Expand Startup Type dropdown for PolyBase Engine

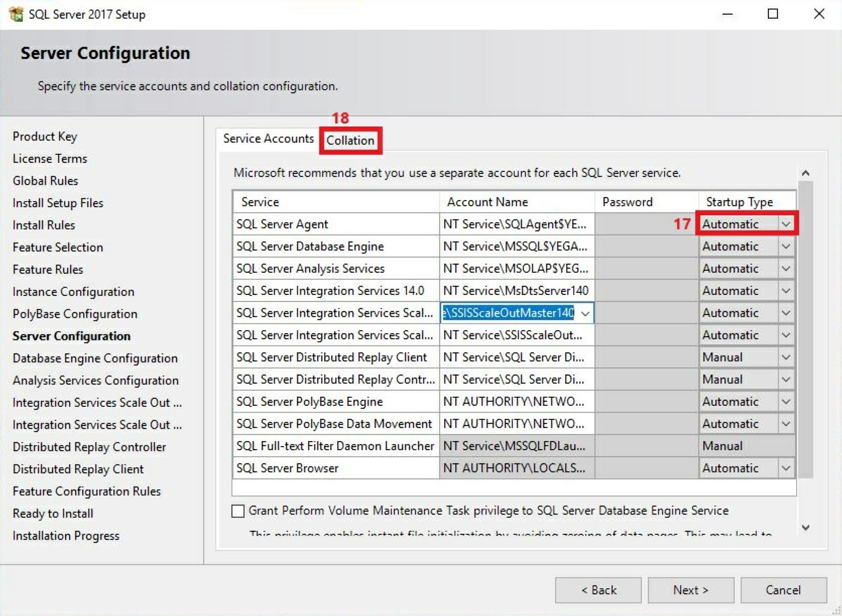[786, 402]
